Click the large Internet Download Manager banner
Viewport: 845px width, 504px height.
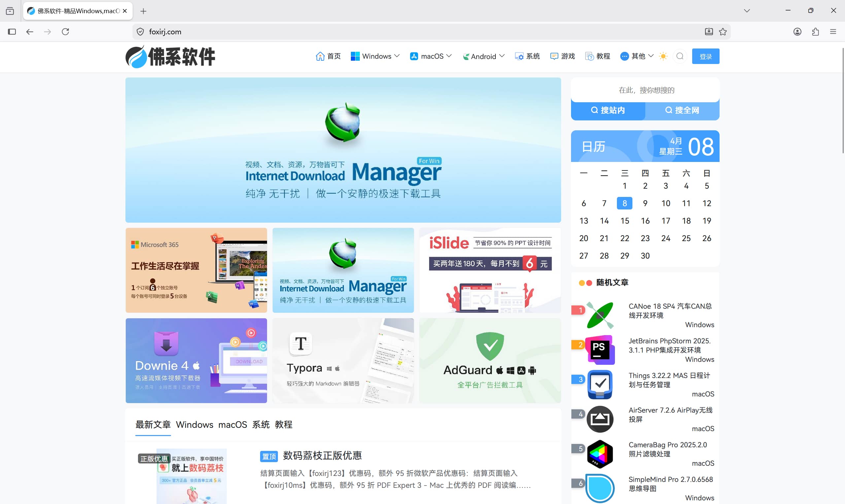pyautogui.click(x=343, y=150)
